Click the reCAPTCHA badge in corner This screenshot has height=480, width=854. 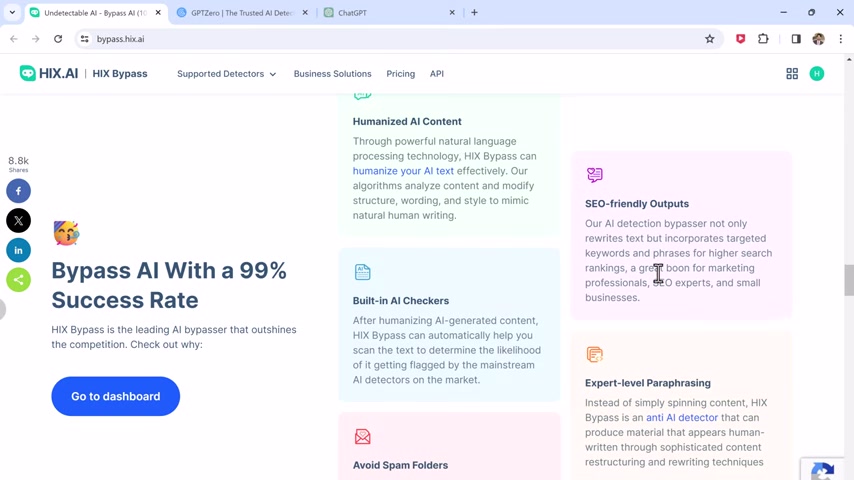pyautogui.click(x=822, y=469)
